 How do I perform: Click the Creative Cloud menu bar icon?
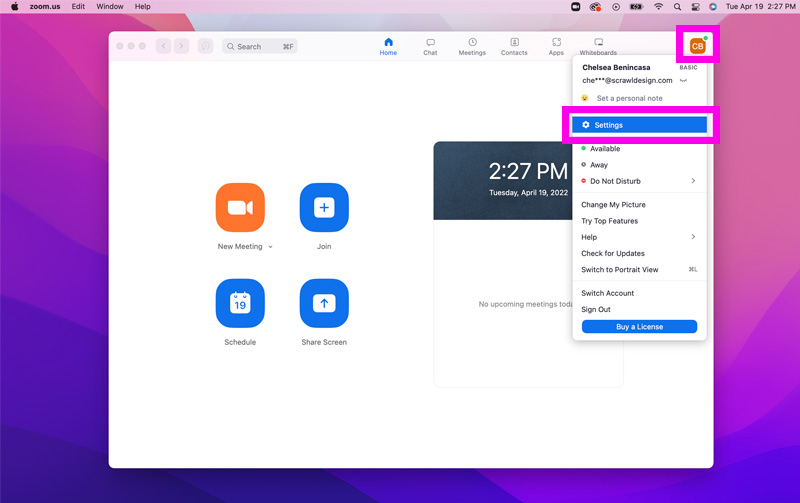tap(595, 7)
